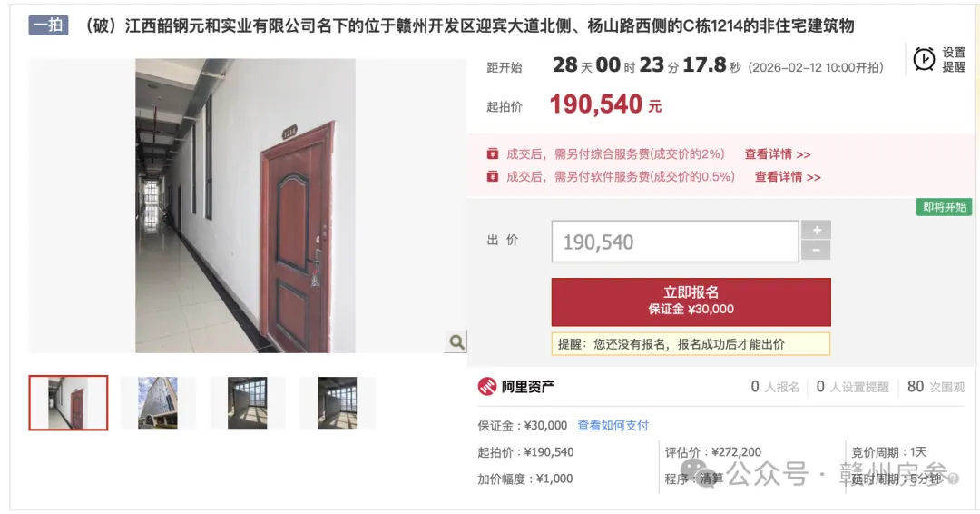980x514 pixels.
Task: Select the fourth interior room thumbnail
Action: 338,402
